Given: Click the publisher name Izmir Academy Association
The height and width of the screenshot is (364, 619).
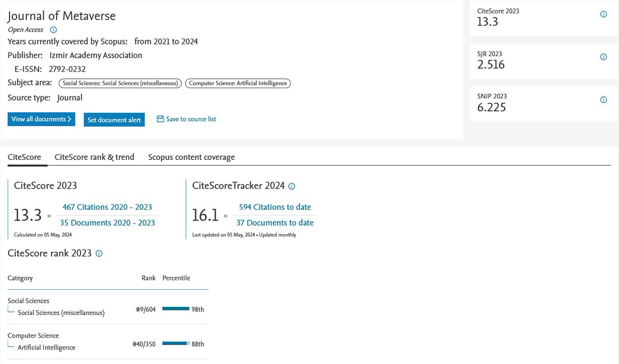Looking at the screenshot, I should pos(96,55).
